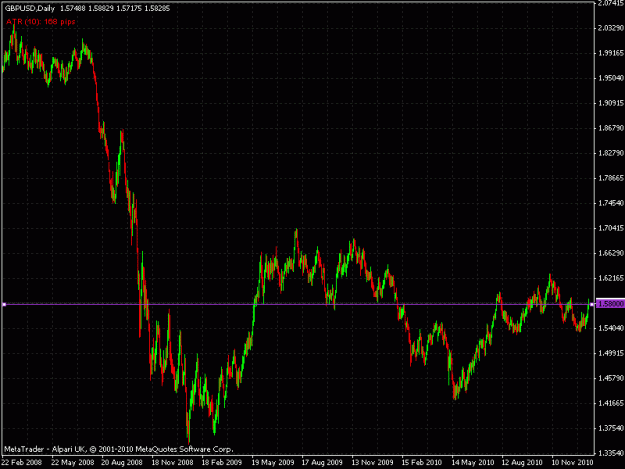Click the 1.45790 price scale label
The width and height of the screenshot is (625, 469).
[611, 378]
